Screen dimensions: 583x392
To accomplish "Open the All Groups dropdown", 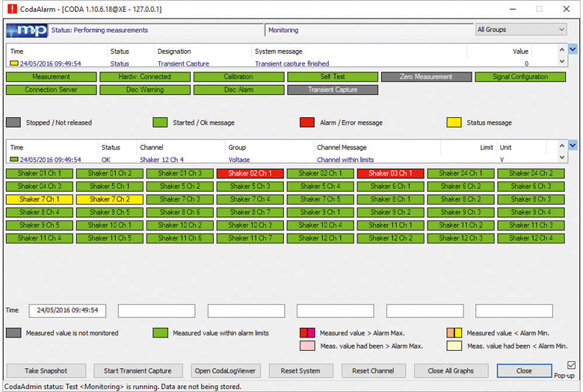I will [520, 29].
